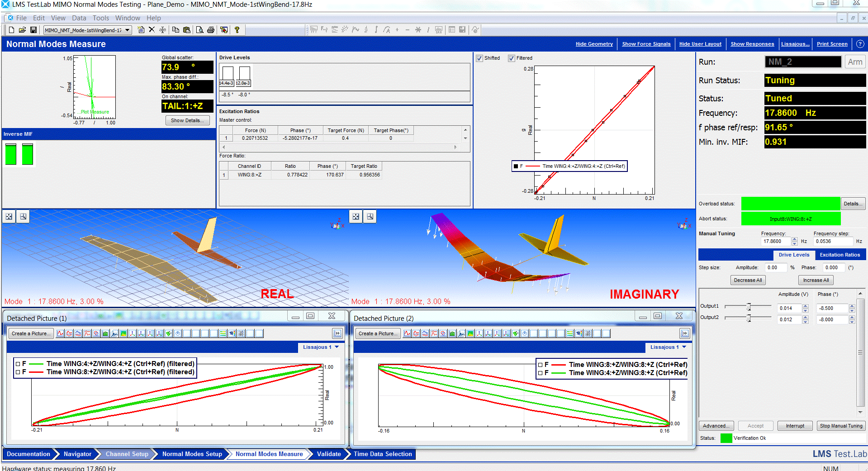
Task: Click the FFT icon on the right toolbar
Action: [x=313, y=30]
